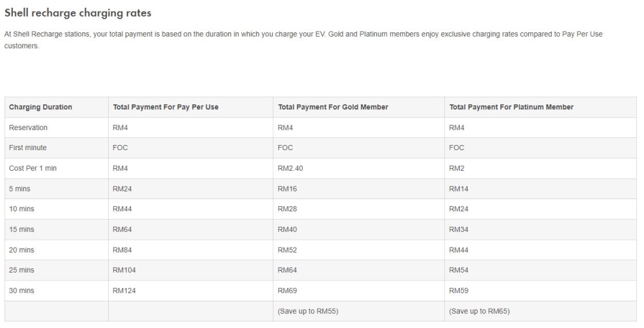
Task: Select Platinum Member RM34 for 15 mins
Action: point(459,229)
